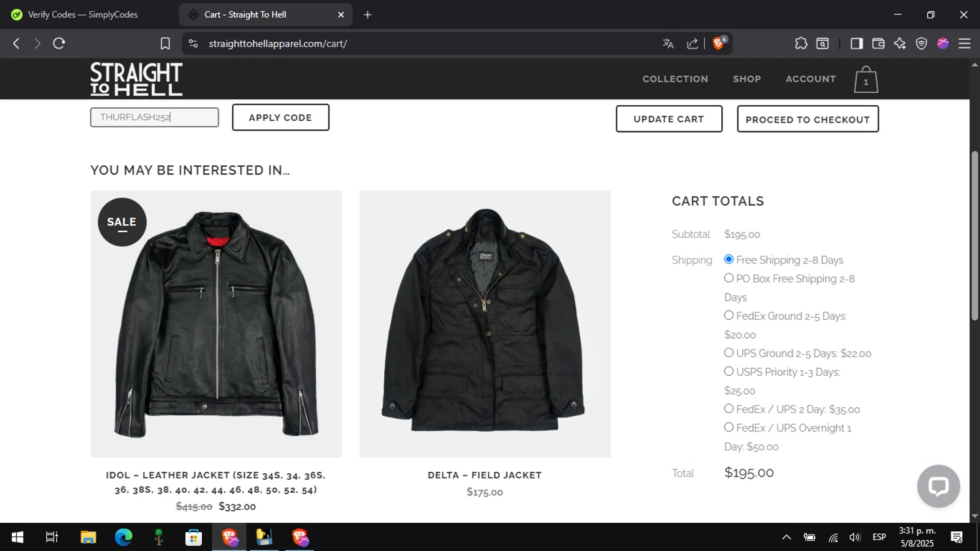The width and height of the screenshot is (980, 551).
Task: Open the Idol leather jacket image
Action: (x=216, y=324)
